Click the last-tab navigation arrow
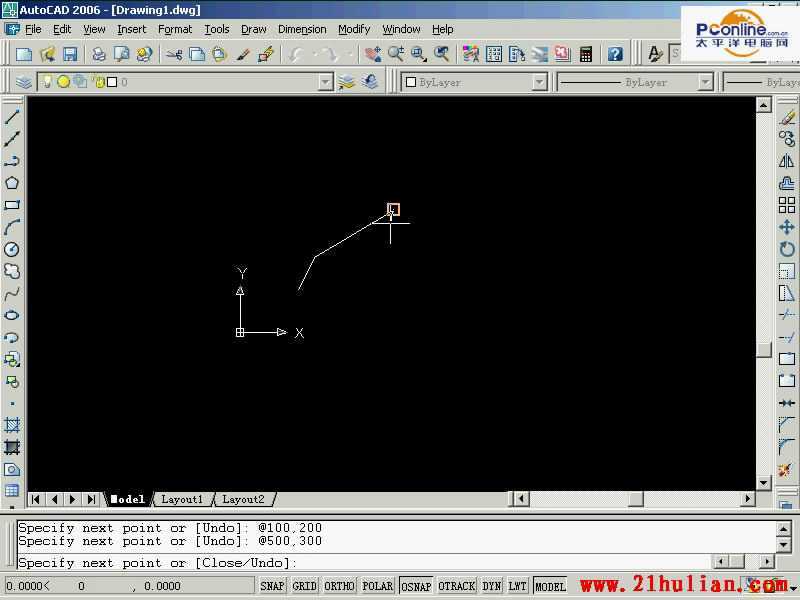Screen dimensions: 800x600 click(x=91, y=499)
